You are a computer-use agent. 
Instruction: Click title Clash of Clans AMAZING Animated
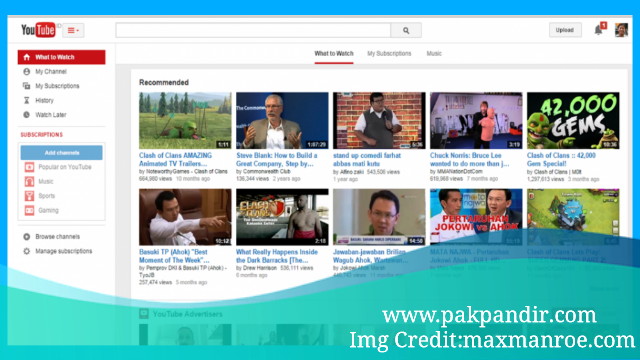coord(176,160)
